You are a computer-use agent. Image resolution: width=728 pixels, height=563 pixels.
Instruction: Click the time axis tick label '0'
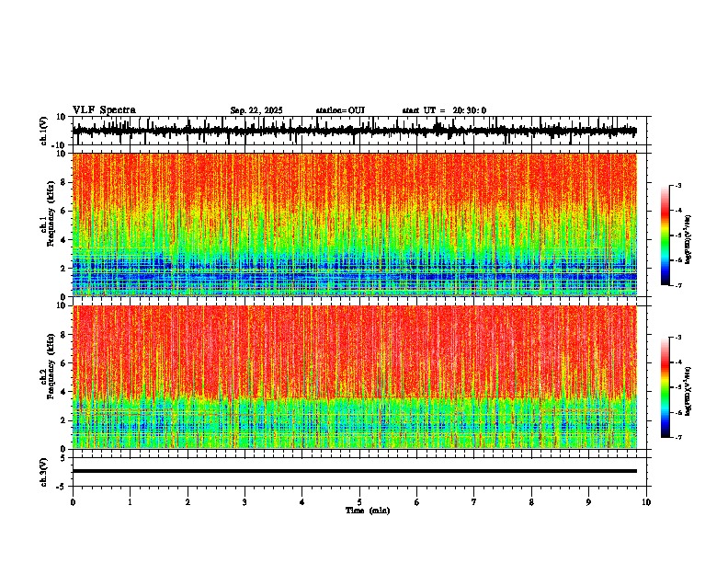point(73,502)
